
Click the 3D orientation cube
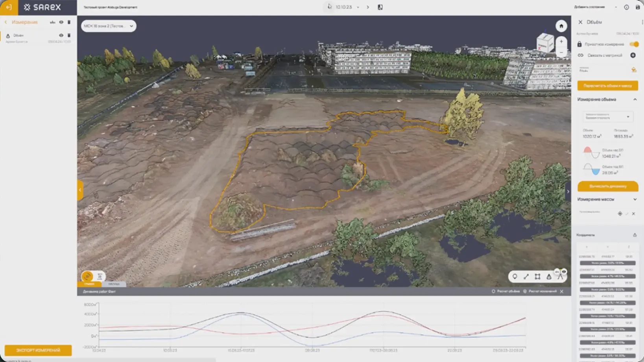click(545, 42)
